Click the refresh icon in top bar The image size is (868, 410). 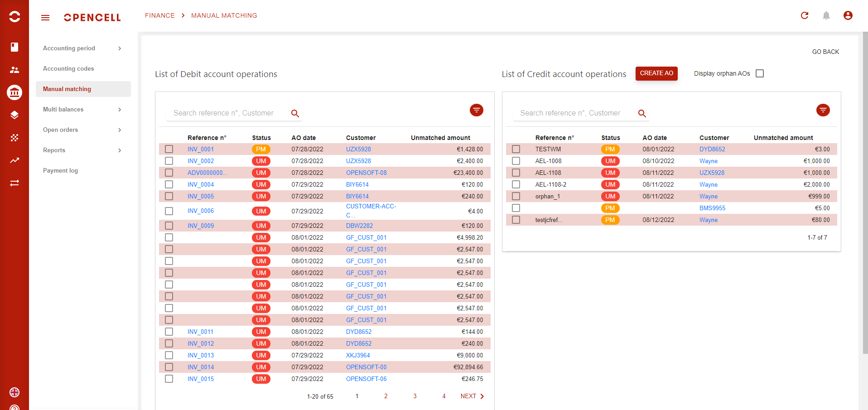coord(805,15)
